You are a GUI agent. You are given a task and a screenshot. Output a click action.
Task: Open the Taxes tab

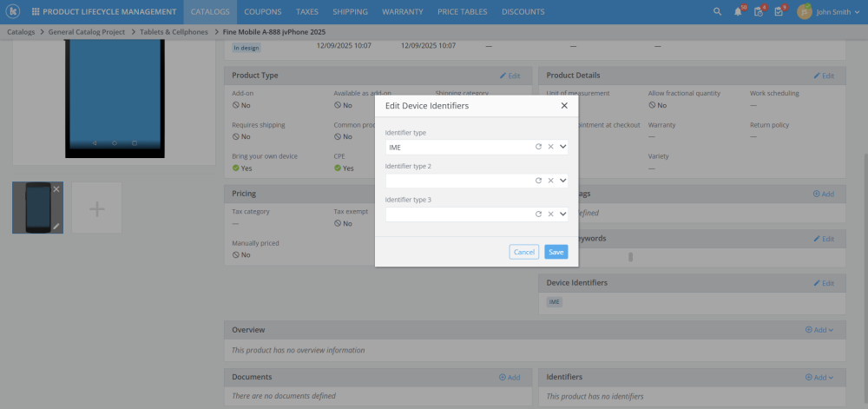[306, 11]
